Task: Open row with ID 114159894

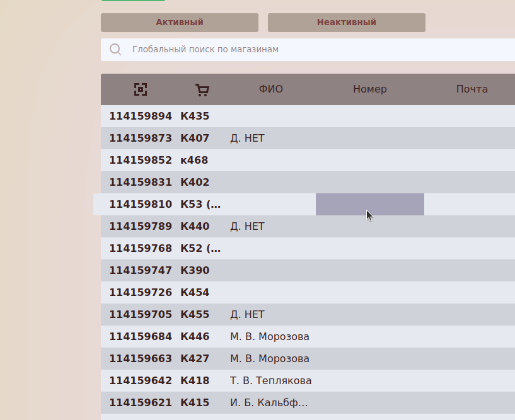Action: coord(141,116)
